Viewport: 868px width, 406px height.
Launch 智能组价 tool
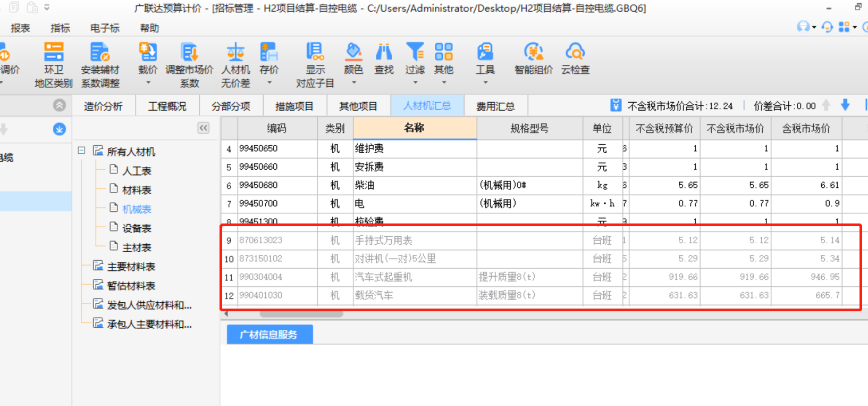coord(534,58)
